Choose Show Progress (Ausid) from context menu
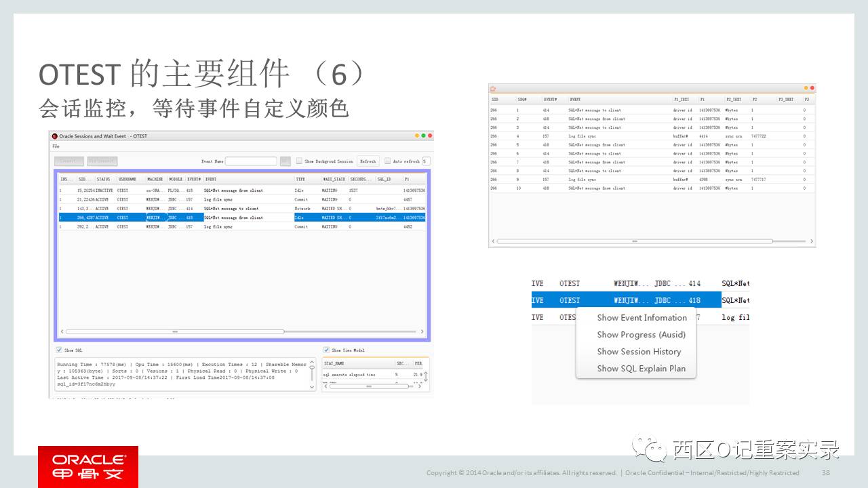Viewport: 868px width, 488px height. (x=641, y=334)
